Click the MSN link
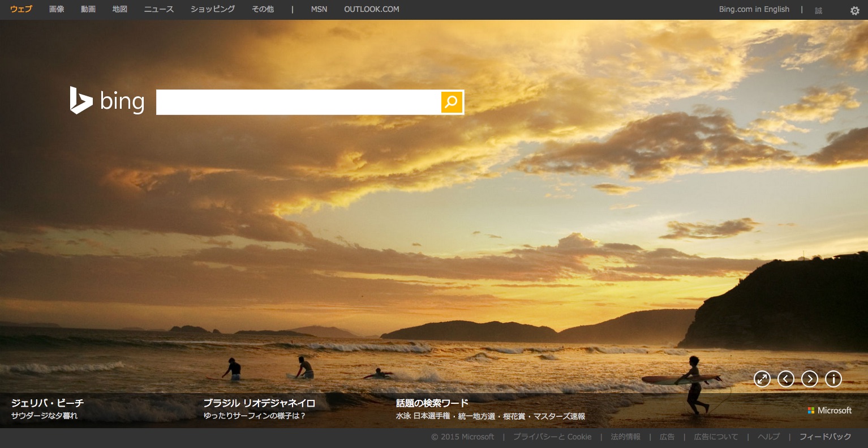 click(x=319, y=9)
